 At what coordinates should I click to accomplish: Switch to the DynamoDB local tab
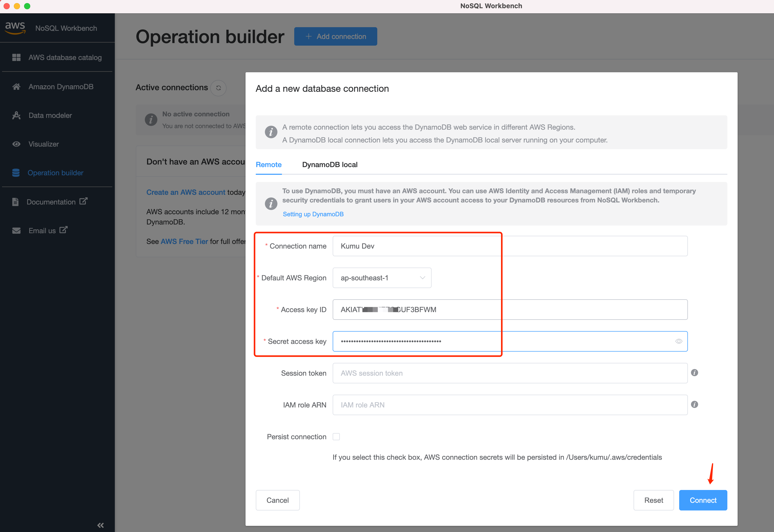[x=330, y=165]
